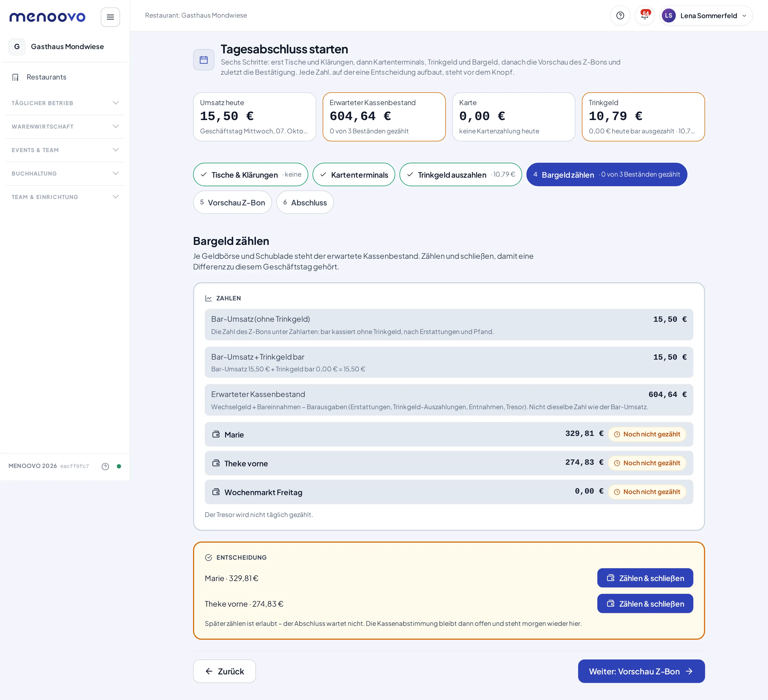Click the Umsatz heute summary card
Viewport: 768px width, 700px height.
point(254,117)
